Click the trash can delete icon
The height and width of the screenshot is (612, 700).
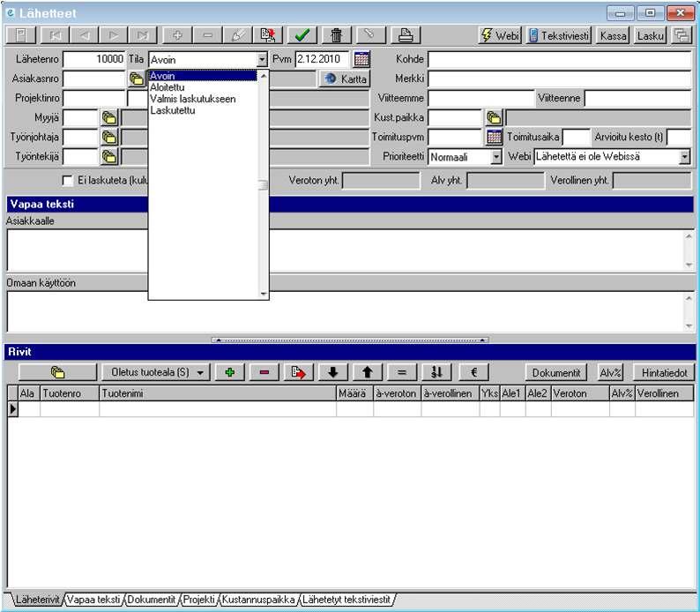click(x=337, y=34)
